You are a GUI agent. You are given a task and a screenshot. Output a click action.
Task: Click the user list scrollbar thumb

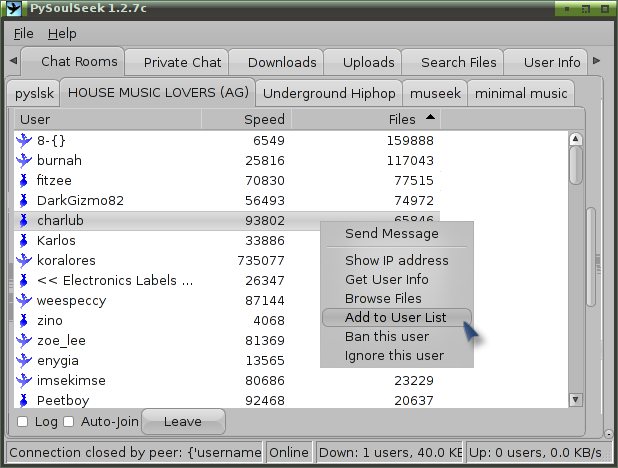(575, 165)
